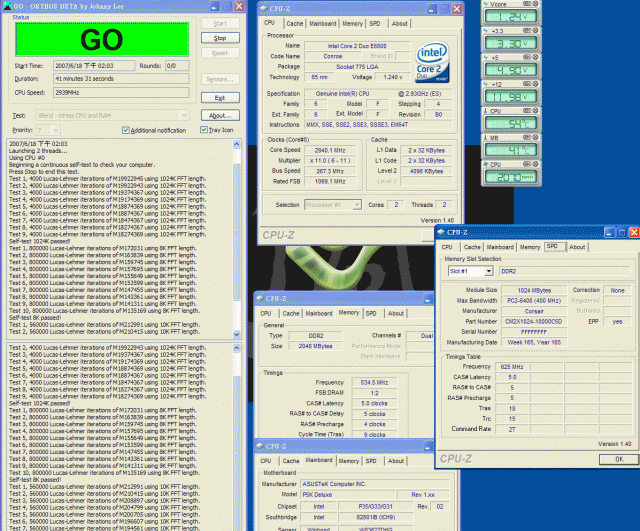
Task: Click the manufacturer ASUSTeK Computer INC.
Action: 375,484
